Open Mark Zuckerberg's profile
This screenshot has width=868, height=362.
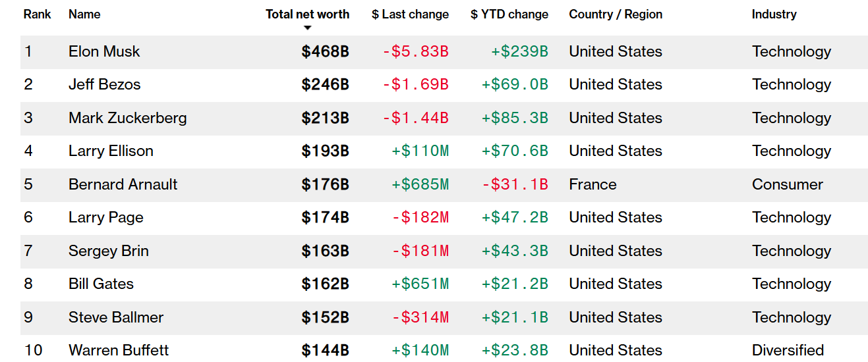tap(128, 118)
